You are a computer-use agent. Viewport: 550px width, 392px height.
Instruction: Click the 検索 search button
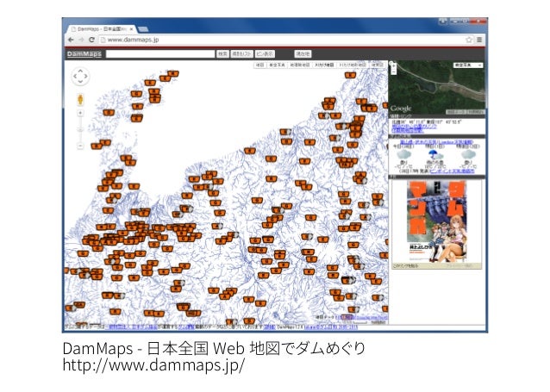click(x=222, y=53)
